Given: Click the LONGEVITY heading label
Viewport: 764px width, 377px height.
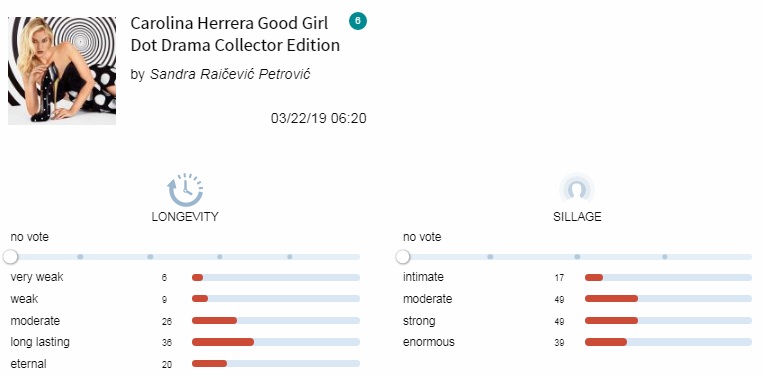Looking at the screenshot, I should 185,217.
